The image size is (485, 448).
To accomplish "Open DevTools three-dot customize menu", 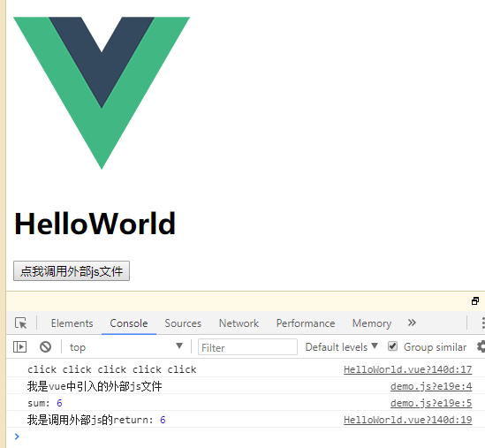I will [x=483, y=323].
